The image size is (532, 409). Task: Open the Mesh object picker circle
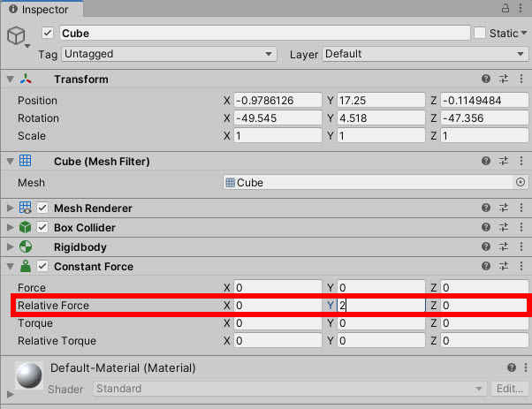tap(521, 183)
